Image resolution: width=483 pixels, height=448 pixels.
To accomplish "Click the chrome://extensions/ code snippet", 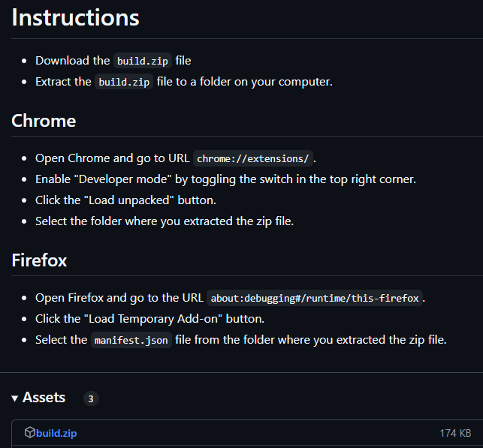I will point(253,158).
